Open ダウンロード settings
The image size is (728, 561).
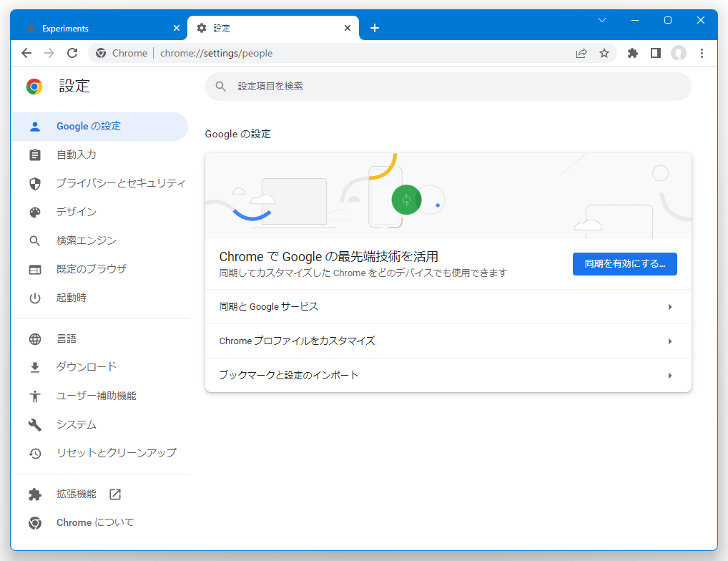click(99, 367)
